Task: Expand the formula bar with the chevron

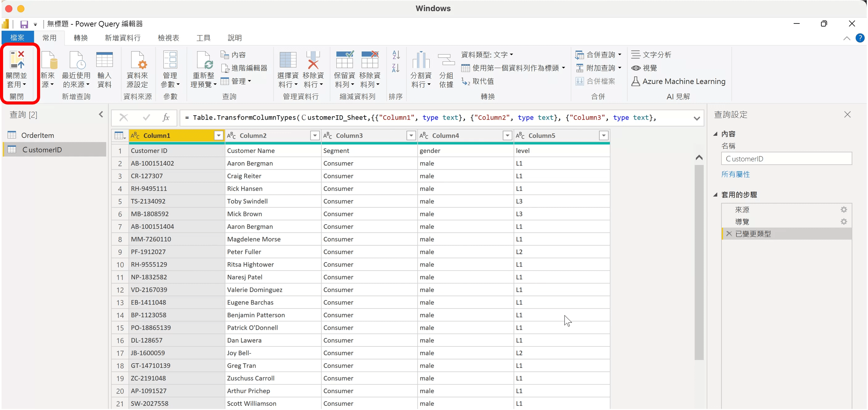Action: coord(697,118)
